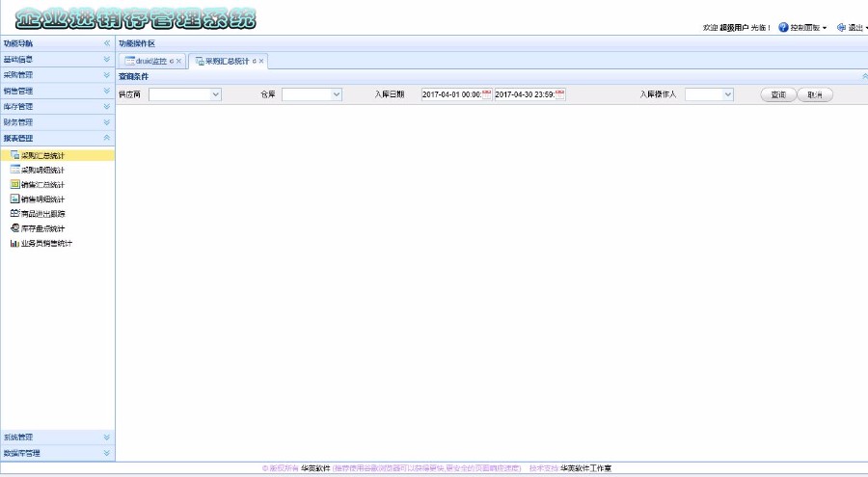Click the 华英软件 copyright link
Viewport: 868px width, 477px height.
point(315,468)
